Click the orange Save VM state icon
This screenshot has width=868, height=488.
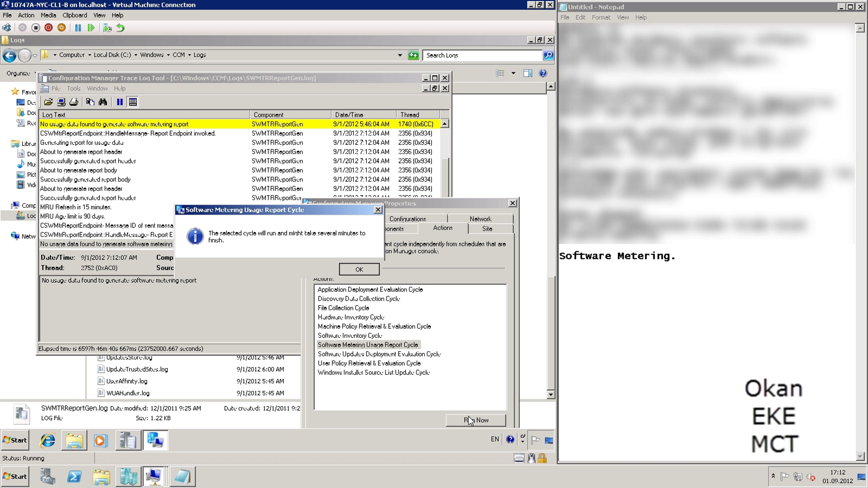coord(61,28)
